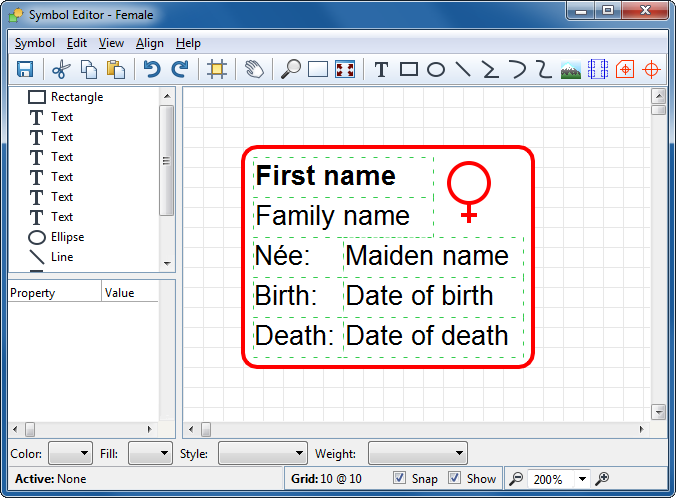
Task: Select the Zoom magnifier tool
Action: coord(290,69)
